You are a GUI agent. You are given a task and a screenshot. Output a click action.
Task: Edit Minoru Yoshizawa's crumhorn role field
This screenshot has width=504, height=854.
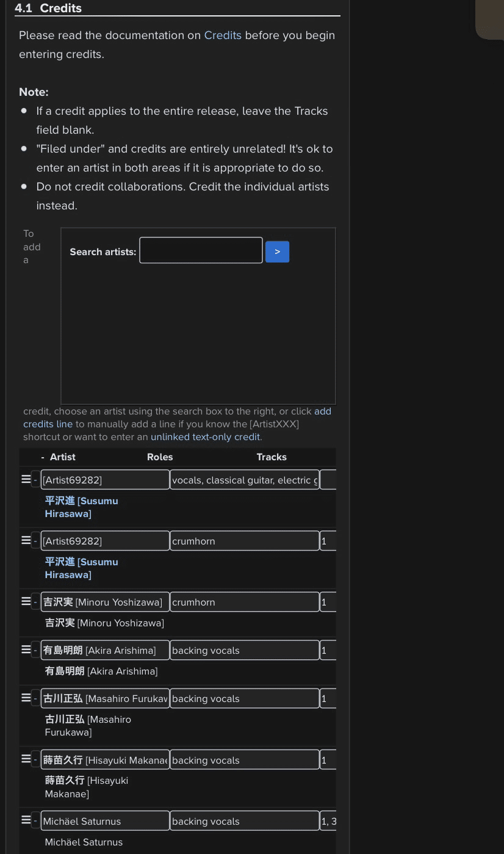[245, 602]
